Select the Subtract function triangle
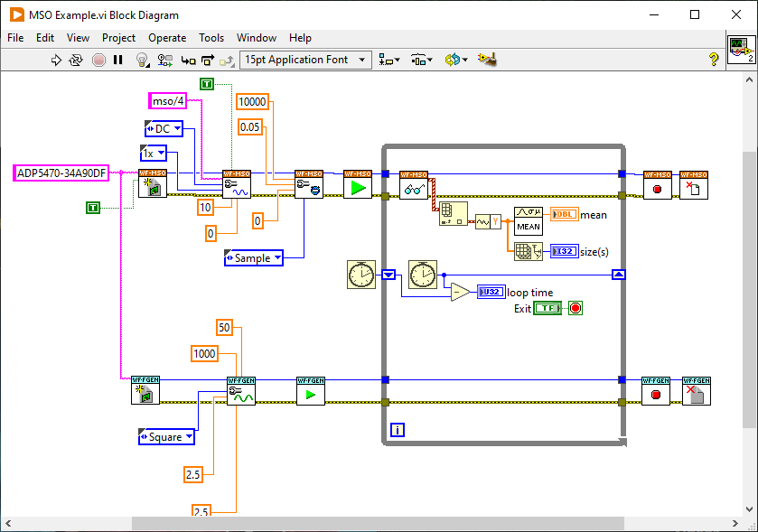This screenshot has height=532, width=758. tap(460, 292)
